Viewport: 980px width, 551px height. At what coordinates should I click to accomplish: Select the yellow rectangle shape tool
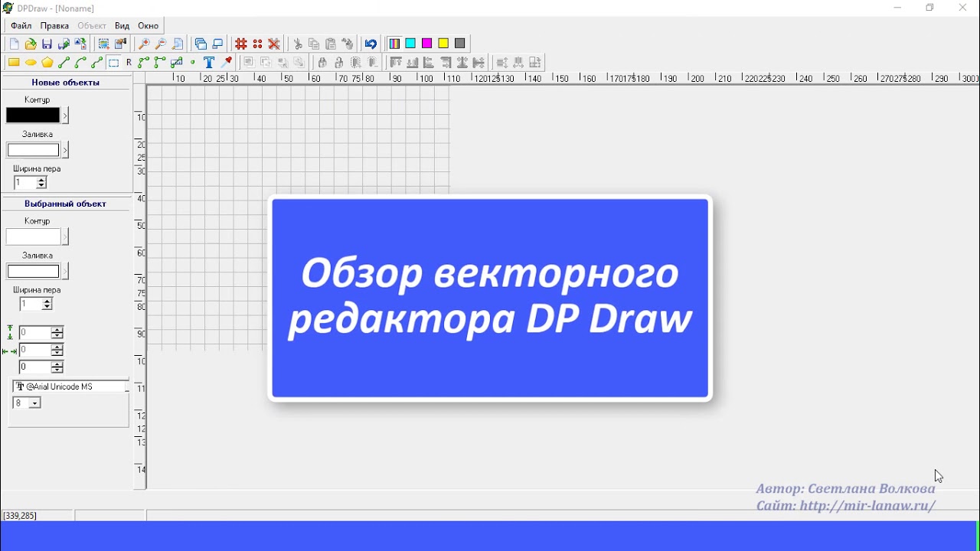coord(14,63)
